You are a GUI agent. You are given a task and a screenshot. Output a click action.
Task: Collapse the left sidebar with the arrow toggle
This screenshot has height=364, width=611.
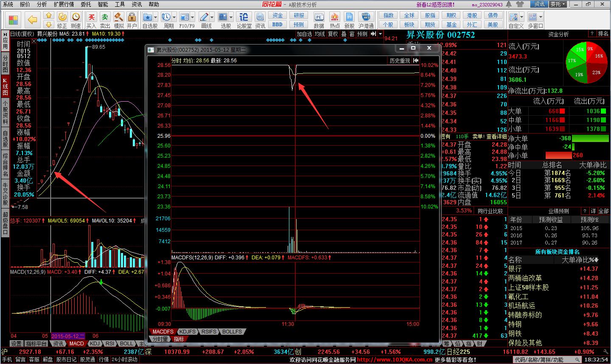point(5,34)
